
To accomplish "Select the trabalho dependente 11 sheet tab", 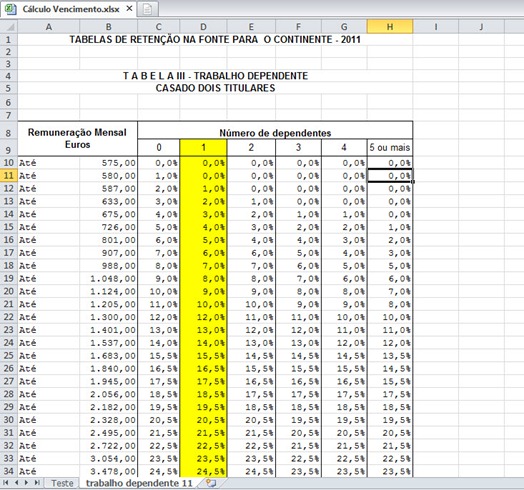I will (x=139, y=483).
